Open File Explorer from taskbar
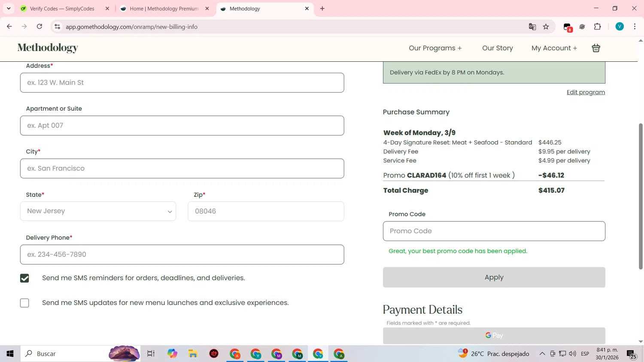 pos(193,354)
